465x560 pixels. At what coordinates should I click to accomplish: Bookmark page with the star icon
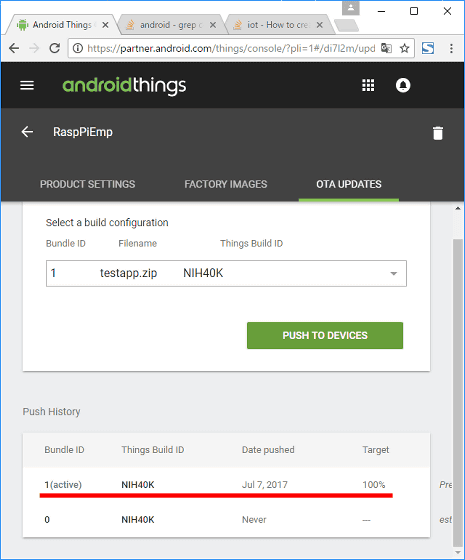pos(404,48)
